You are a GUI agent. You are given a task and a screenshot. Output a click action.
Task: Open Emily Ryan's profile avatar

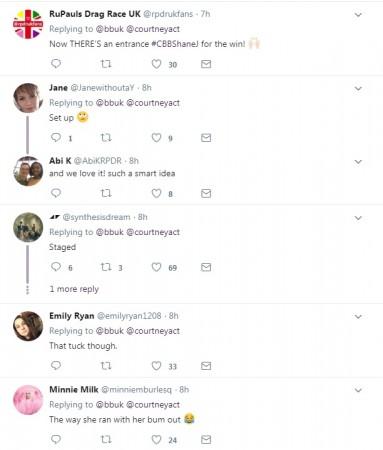tap(28, 326)
